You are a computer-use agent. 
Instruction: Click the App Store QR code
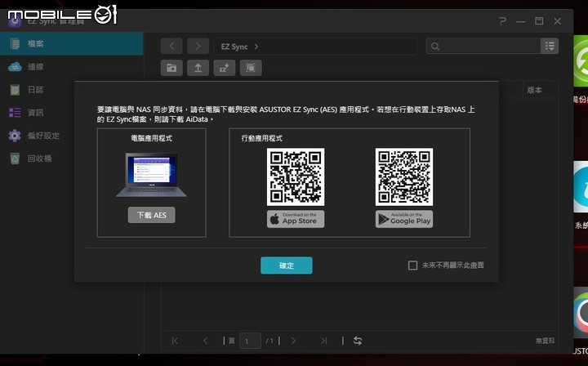pos(296,176)
